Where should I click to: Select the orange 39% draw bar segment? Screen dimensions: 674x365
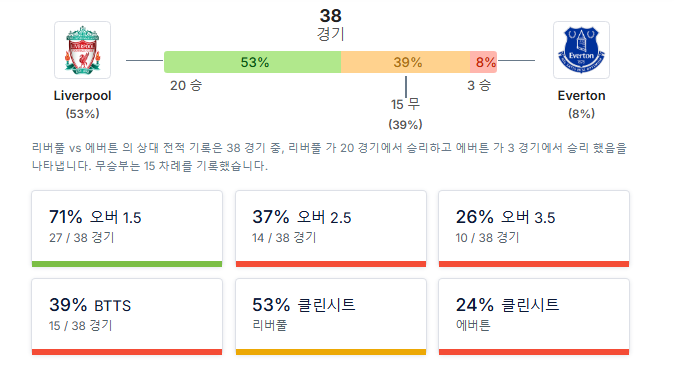[406, 62]
